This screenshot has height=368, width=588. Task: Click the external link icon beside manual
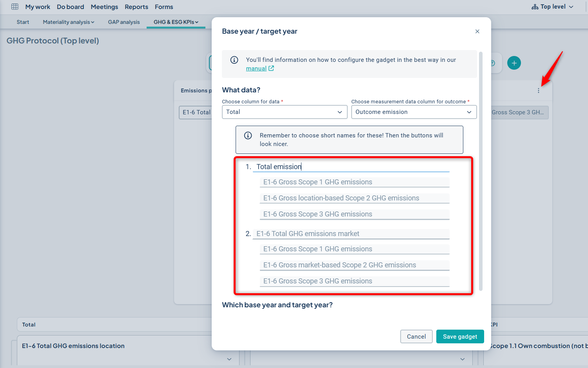[x=271, y=69]
